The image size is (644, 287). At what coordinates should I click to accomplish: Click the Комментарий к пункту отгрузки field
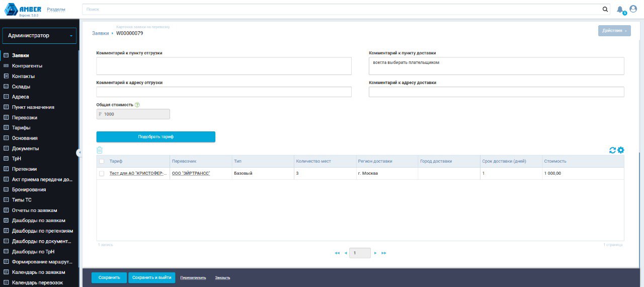(224, 66)
